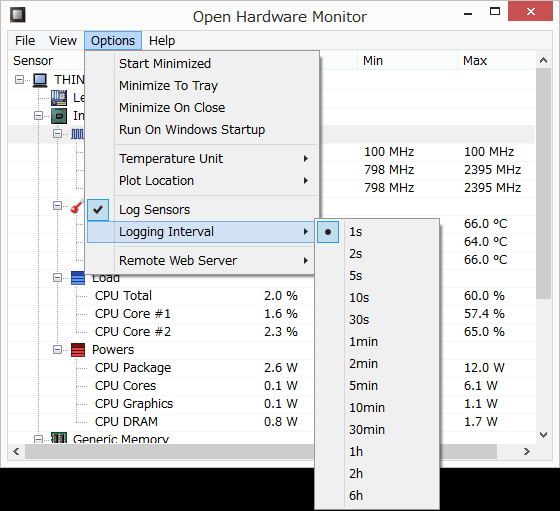Click the CPU chip icon in tree

59,116
